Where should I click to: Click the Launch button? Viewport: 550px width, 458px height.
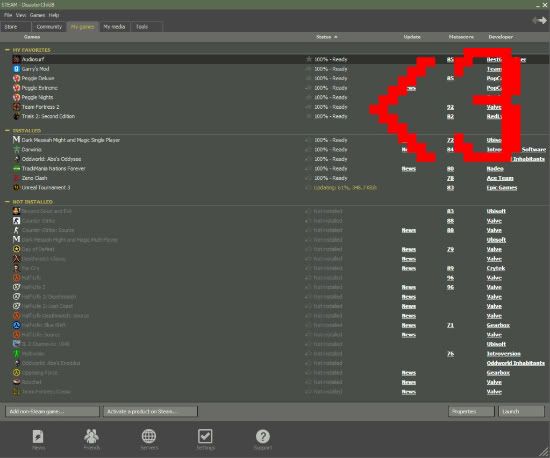click(x=522, y=411)
